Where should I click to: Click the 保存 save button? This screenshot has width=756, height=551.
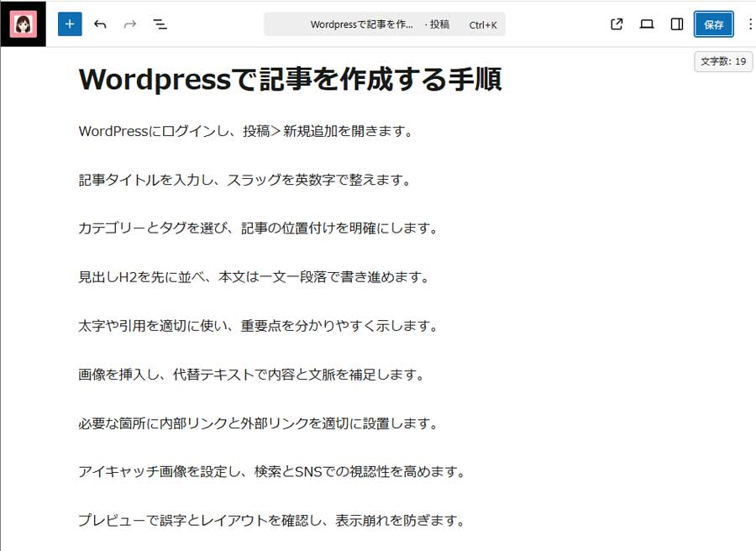tap(713, 24)
